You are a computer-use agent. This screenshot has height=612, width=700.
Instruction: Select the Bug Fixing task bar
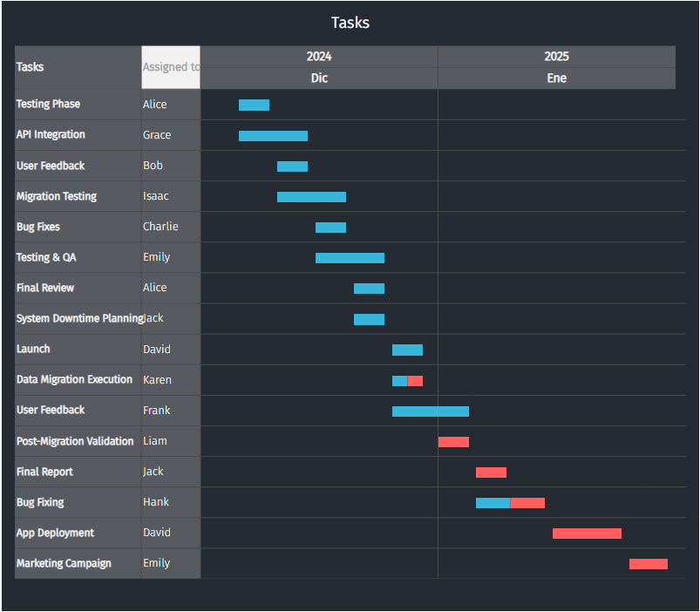click(x=510, y=503)
